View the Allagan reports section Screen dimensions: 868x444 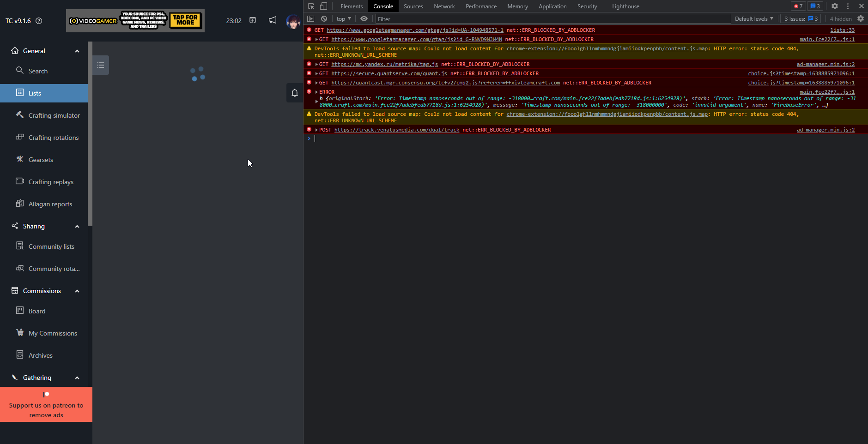coord(50,204)
